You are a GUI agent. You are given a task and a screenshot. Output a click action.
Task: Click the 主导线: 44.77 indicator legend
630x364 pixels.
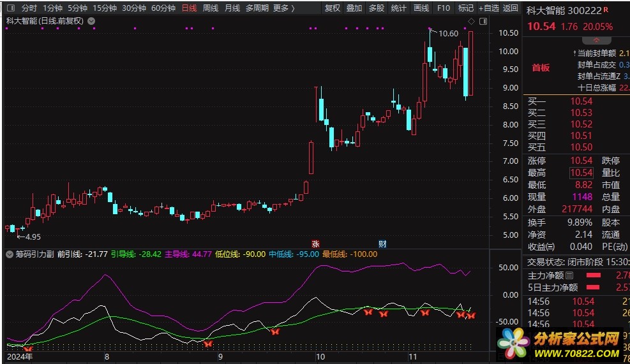coord(188,254)
